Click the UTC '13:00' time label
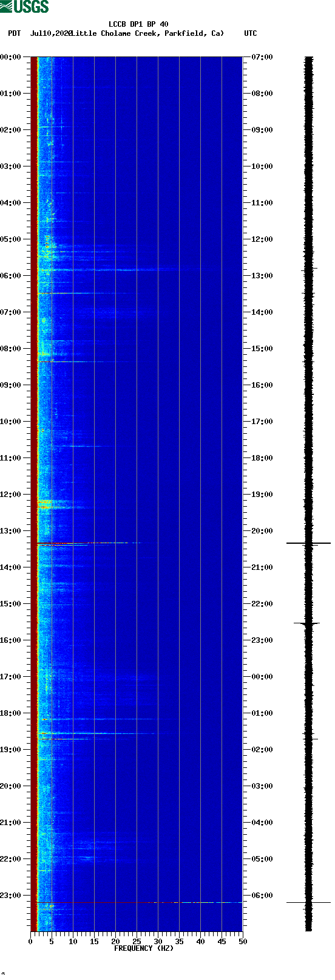The width and height of the screenshot is (335, 980). click(262, 276)
